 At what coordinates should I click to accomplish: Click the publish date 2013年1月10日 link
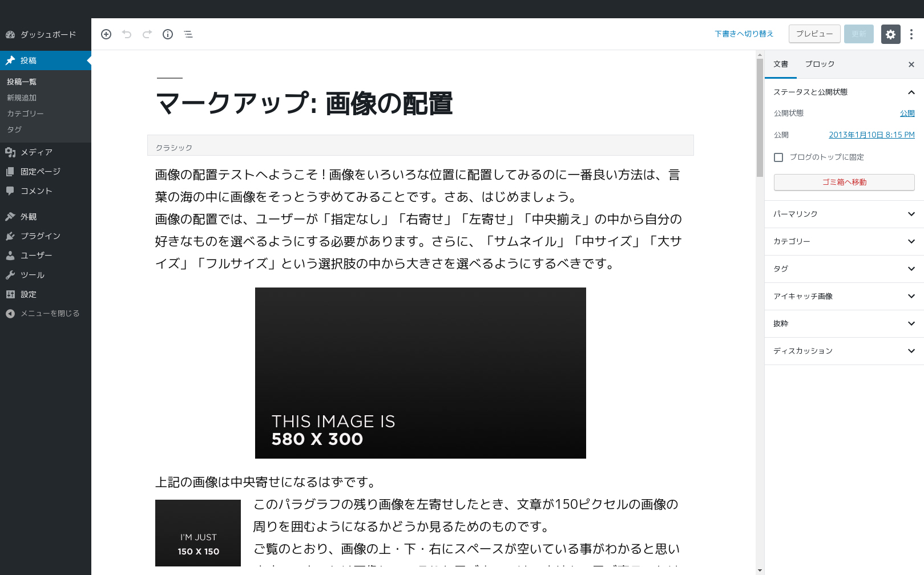[871, 135]
